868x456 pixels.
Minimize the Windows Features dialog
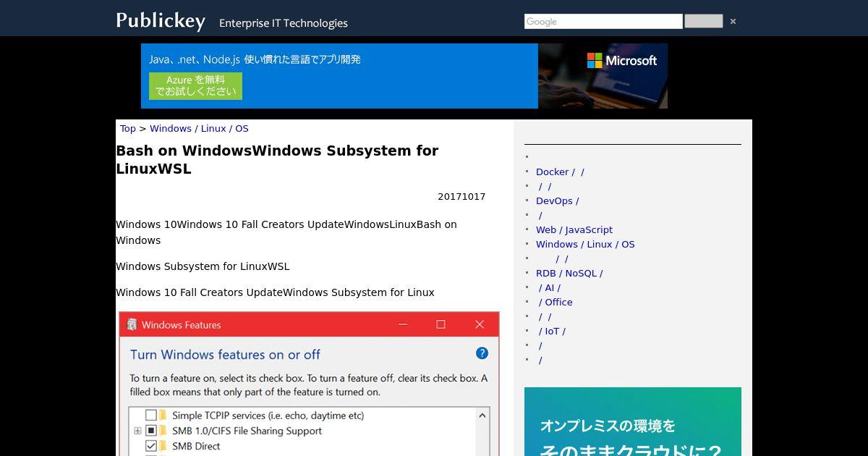coord(402,325)
